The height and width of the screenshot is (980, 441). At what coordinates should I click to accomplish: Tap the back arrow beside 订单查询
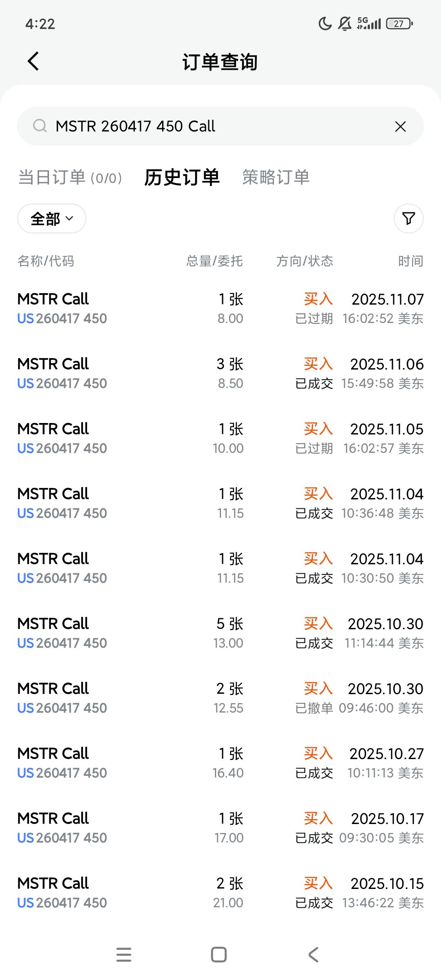pos(33,61)
